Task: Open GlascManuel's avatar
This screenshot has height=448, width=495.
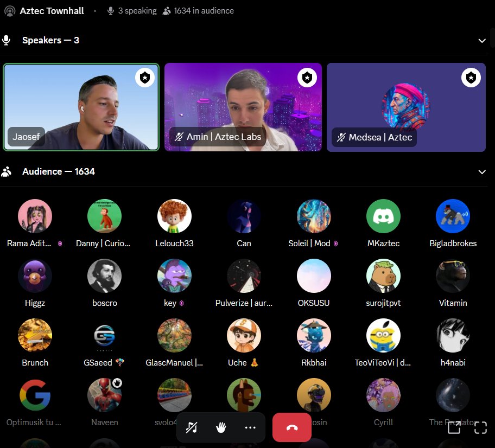Action: coord(174,335)
